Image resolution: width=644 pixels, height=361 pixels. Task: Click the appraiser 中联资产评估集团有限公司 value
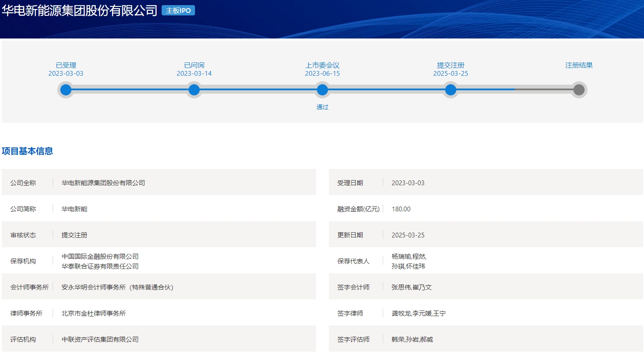[100, 339]
